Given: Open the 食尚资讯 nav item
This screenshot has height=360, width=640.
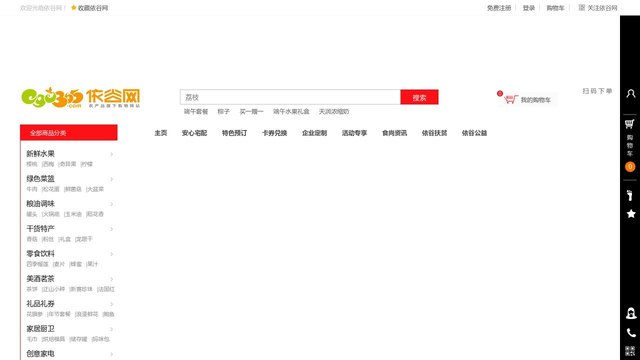Looking at the screenshot, I should [x=394, y=133].
